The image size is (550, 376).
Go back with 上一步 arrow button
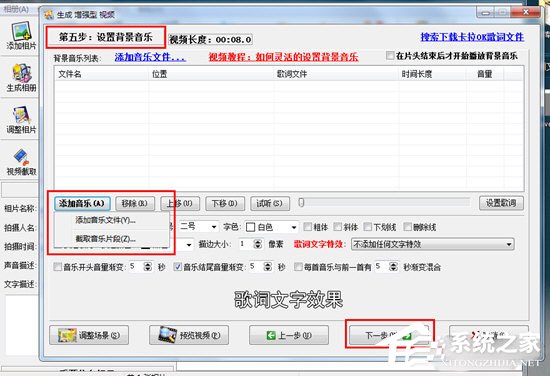tap(289, 335)
